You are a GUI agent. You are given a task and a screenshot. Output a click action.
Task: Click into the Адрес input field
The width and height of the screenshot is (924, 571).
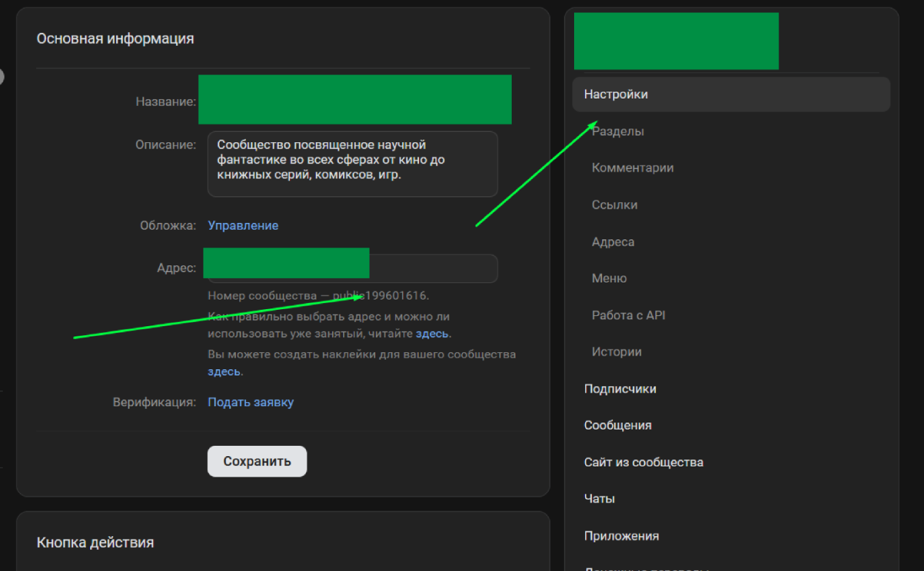(432, 269)
